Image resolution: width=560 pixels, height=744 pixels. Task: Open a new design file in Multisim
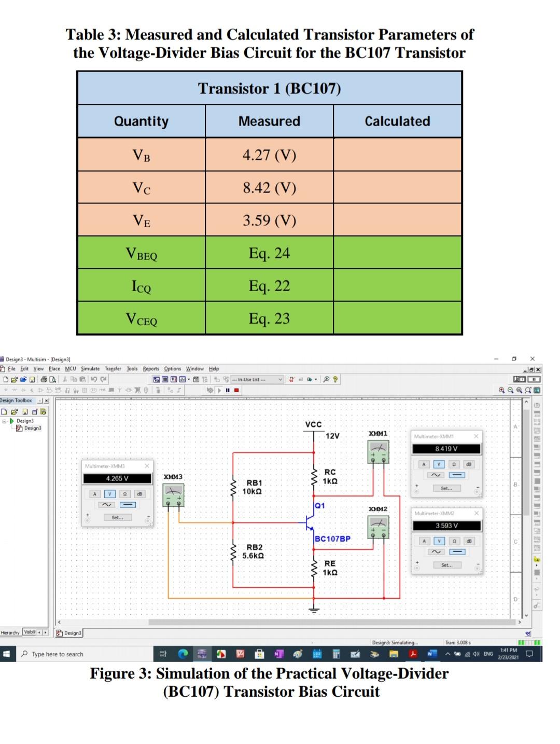6,379
